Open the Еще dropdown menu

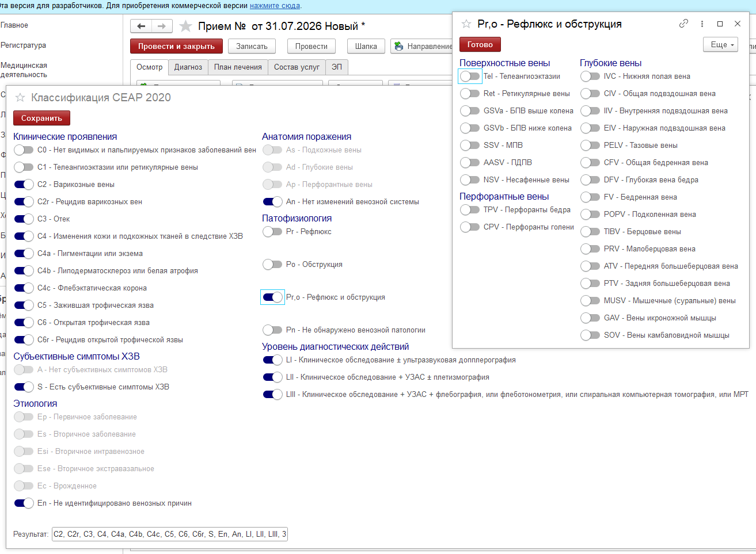[720, 44]
